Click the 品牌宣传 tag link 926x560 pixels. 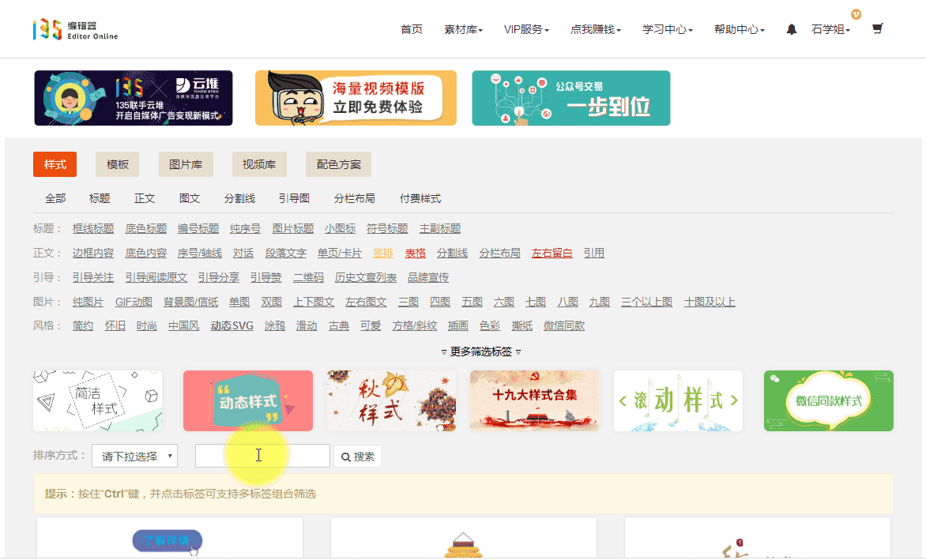pyautogui.click(x=428, y=277)
